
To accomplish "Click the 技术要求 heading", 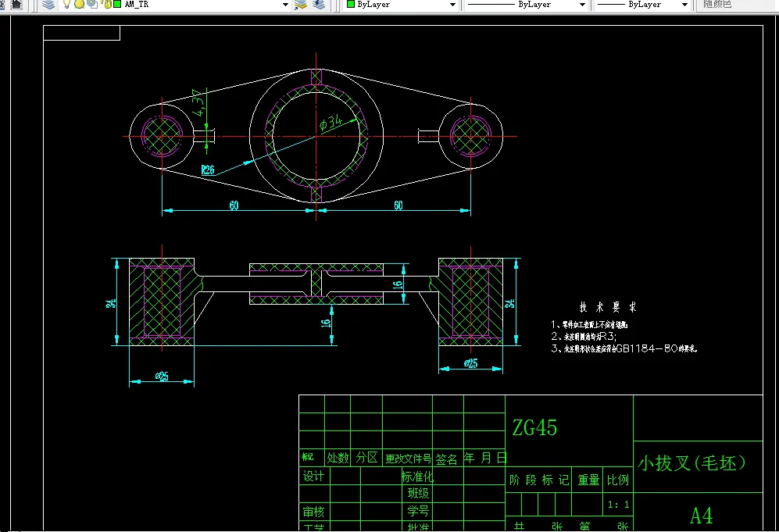I will (x=608, y=307).
